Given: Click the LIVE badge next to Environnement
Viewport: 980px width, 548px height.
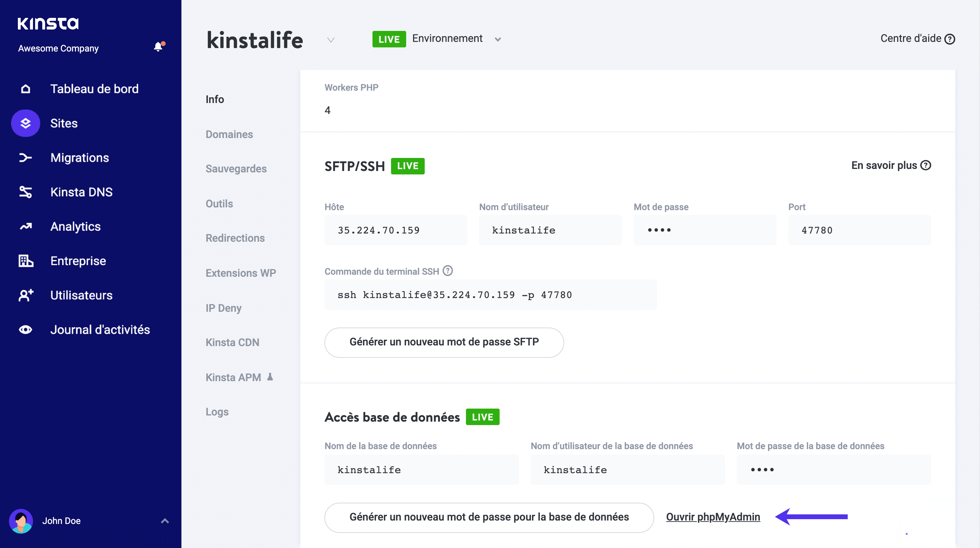Looking at the screenshot, I should click(389, 39).
